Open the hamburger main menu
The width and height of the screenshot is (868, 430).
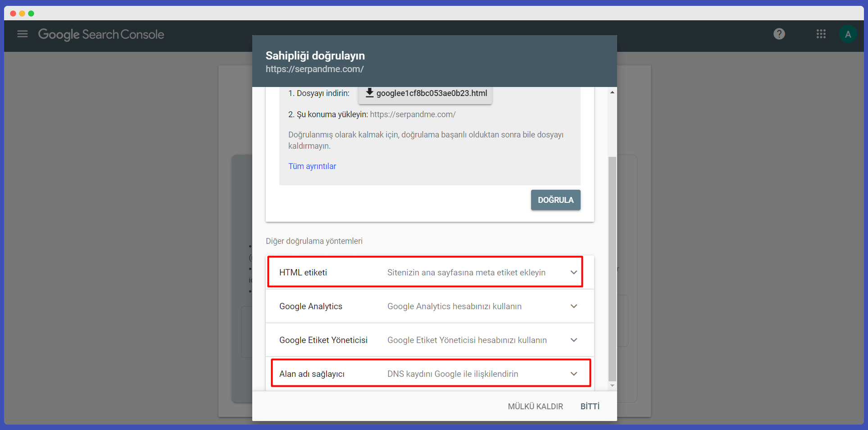[x=23, y=34]
